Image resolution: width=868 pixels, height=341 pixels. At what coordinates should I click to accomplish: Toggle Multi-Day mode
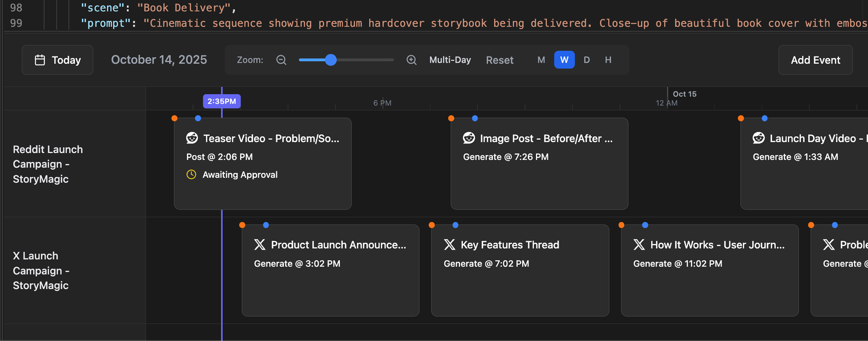point(450,60)
